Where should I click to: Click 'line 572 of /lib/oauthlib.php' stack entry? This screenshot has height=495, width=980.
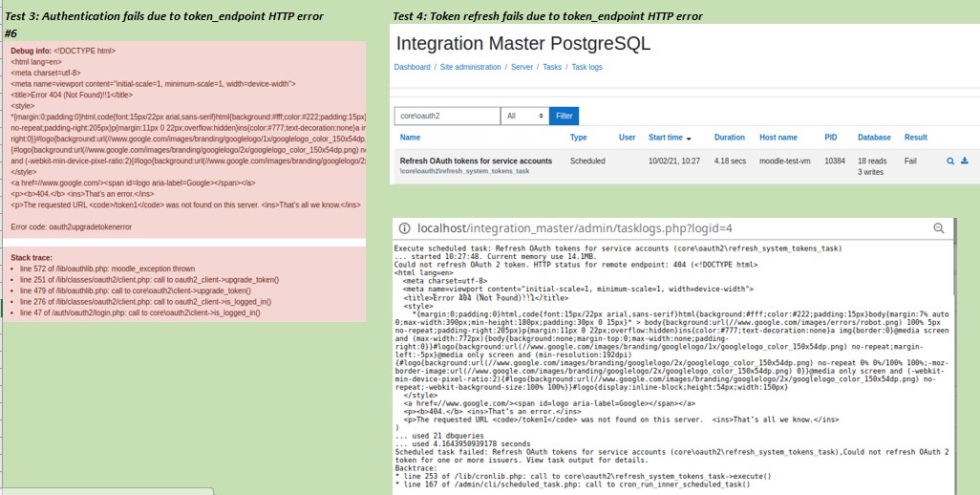107,269
